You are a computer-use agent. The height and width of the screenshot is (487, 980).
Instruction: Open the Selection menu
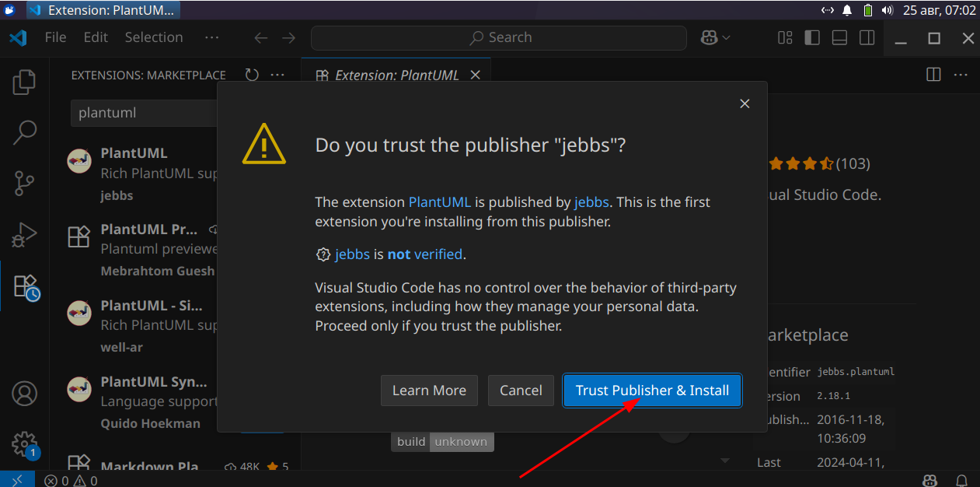point(153,37)
